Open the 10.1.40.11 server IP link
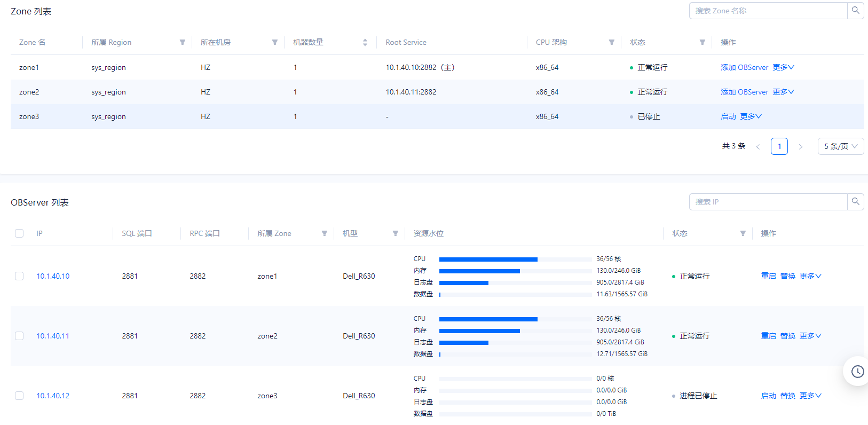The width and height of the screenshot is (868, 425). 53,336
